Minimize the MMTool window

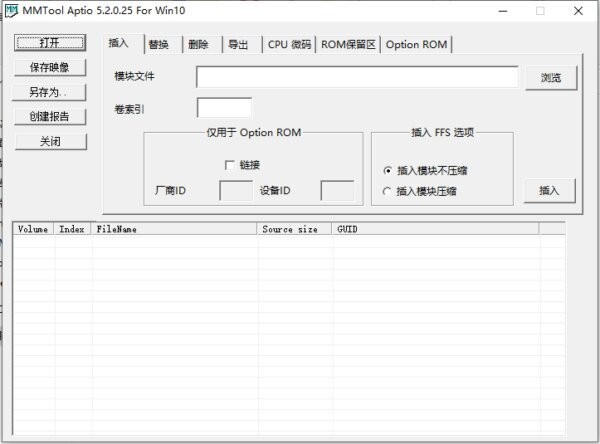click(x=503, y=11)
